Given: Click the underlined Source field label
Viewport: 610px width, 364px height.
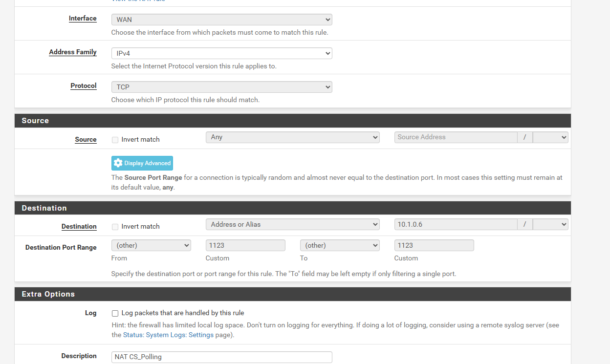Looking at the screenshot, I should coord(86,140).
